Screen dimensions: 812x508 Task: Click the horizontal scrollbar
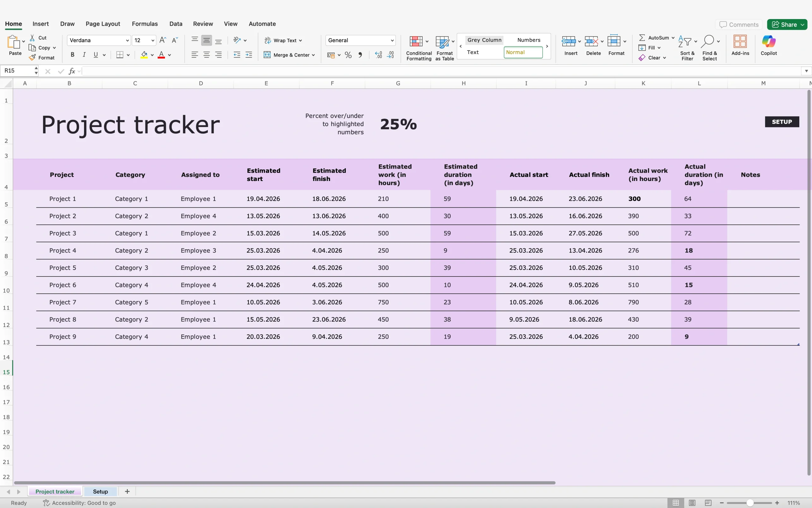click(285, 483)
